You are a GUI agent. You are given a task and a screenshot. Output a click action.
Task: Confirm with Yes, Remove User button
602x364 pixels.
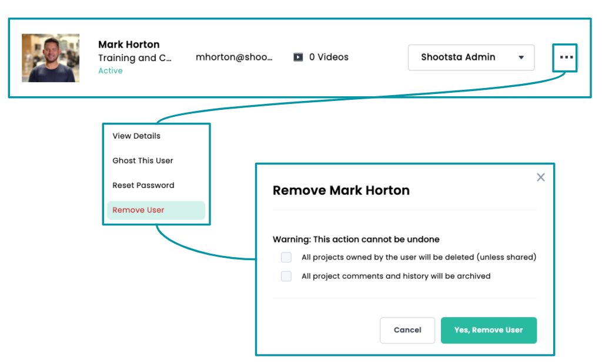[x=489, y=330]
